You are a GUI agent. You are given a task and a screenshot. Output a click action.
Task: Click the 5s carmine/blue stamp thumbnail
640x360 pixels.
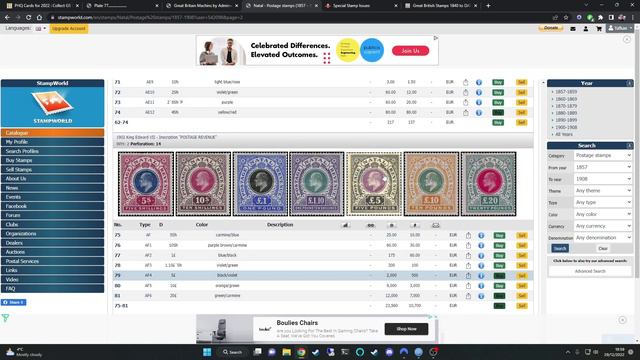pos(146,184)
